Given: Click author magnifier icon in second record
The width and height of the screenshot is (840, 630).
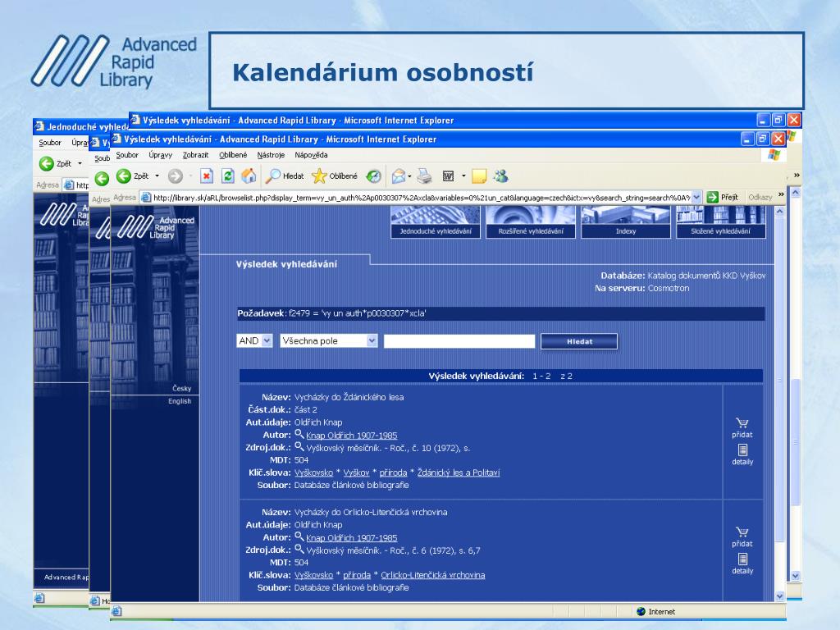Looking at the screenshot, I should 299,536.
